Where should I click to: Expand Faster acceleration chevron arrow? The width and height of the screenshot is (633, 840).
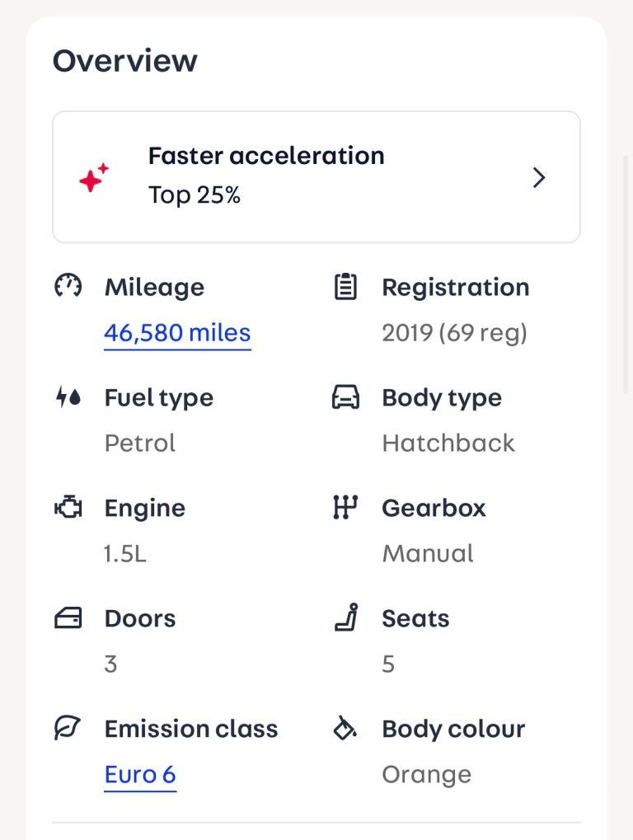(539, 177)
